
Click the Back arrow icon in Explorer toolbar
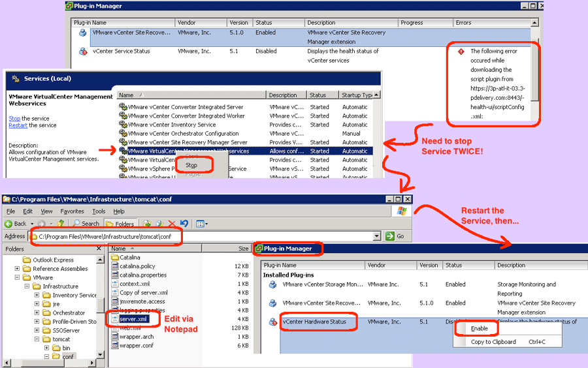coord(8,224)
